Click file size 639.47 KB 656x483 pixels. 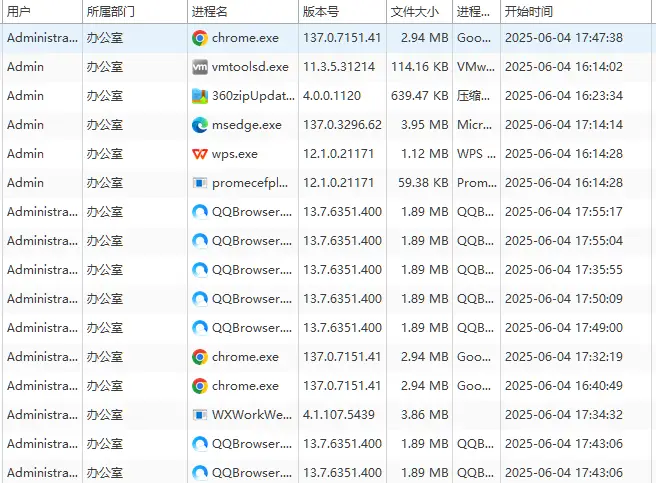420,96
